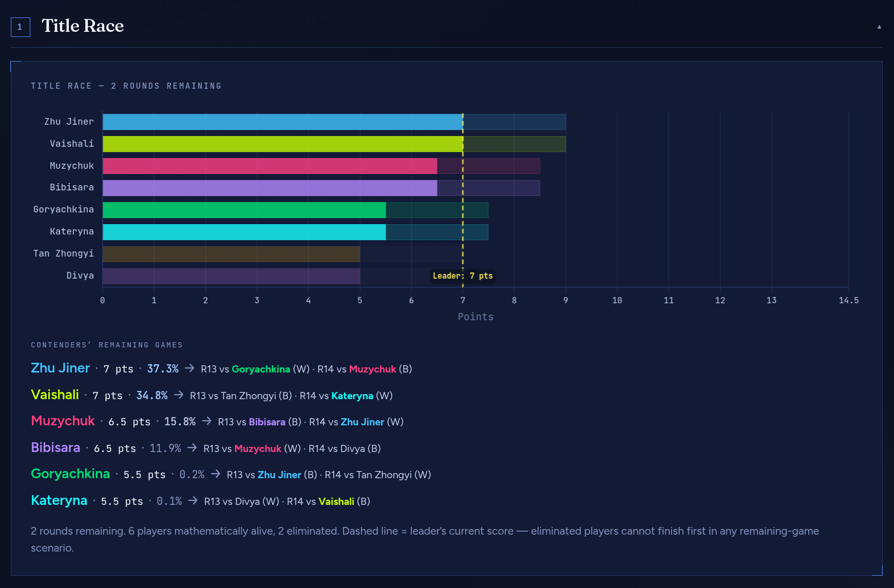Image resolution: width=894 pixels, height=588 pixels.
Task: Click Goryachkina's 0.2% win probability
Action: pos(192,475)
